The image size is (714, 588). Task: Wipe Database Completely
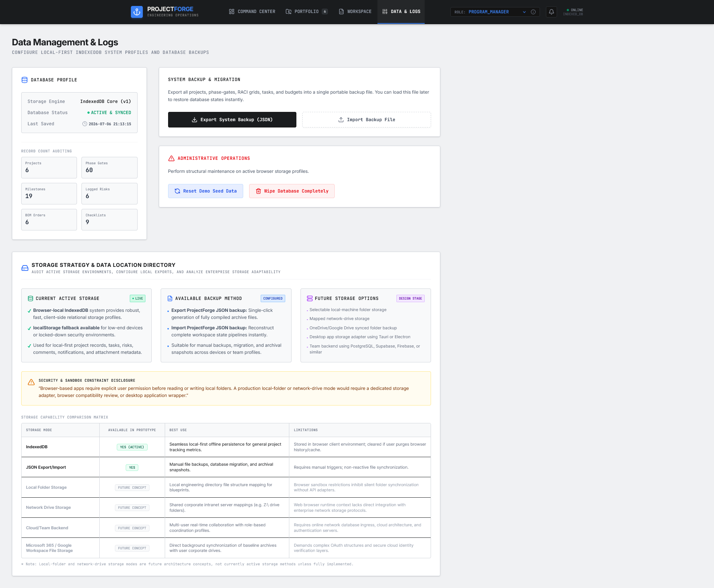[292, 191]
